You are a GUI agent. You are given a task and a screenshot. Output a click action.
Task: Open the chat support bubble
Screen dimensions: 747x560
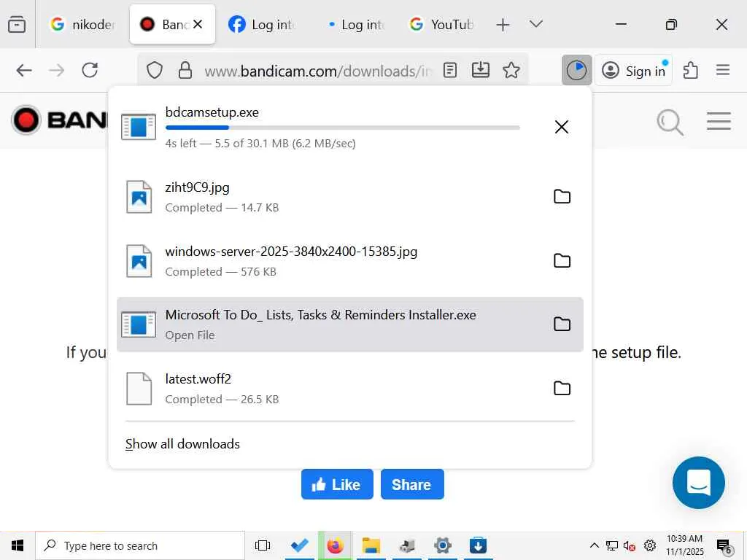coord(698,483)
